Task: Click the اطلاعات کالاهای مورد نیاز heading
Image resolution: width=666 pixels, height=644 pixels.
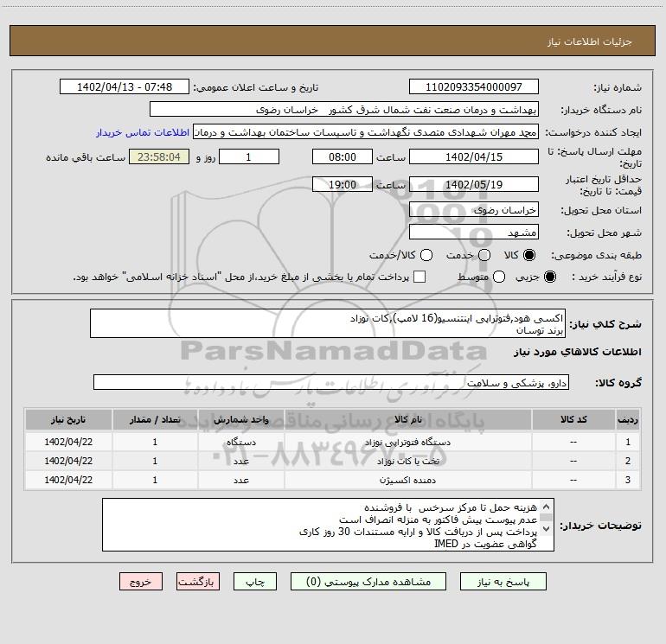Action: (x=577, y=352)
